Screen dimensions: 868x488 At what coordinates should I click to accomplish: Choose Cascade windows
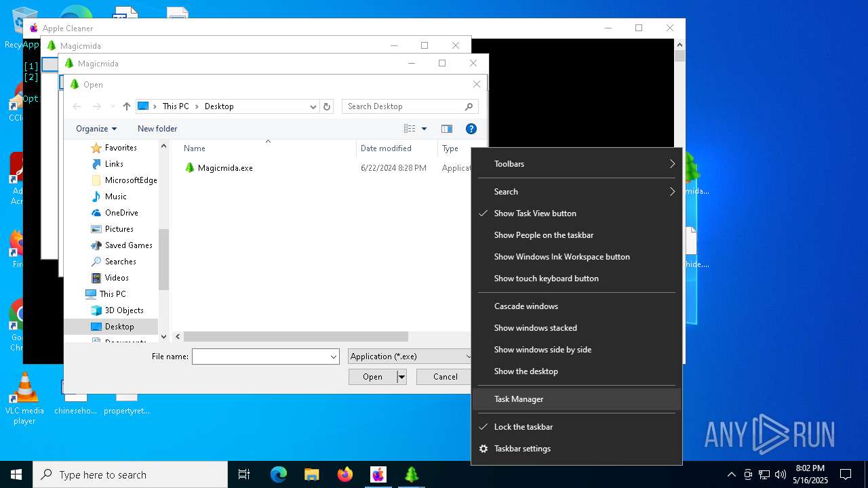click(576, 306)
